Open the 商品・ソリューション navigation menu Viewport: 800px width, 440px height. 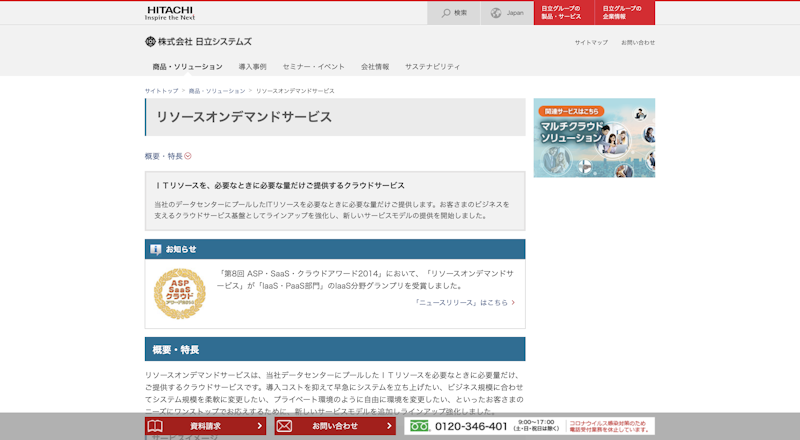pos(187,66)
